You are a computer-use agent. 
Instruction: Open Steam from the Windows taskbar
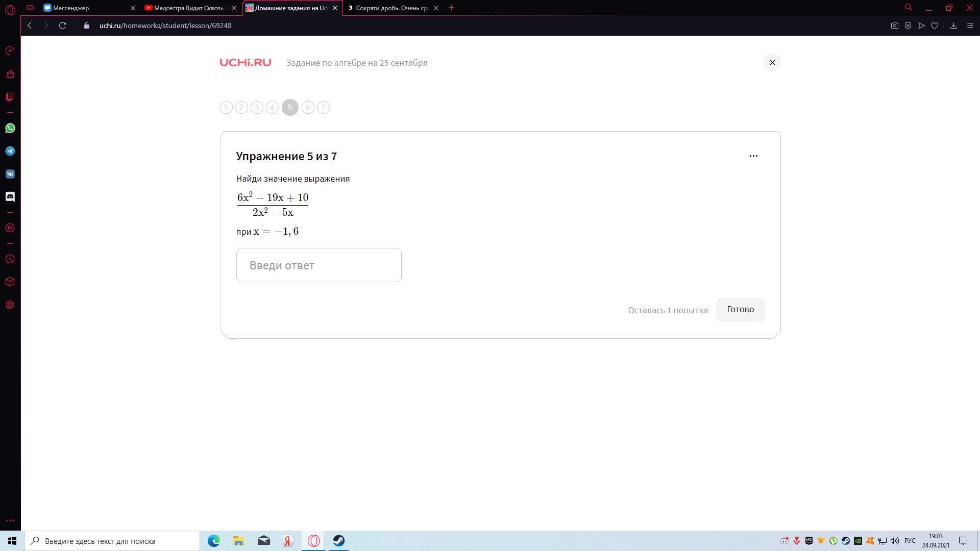[338, 541]
